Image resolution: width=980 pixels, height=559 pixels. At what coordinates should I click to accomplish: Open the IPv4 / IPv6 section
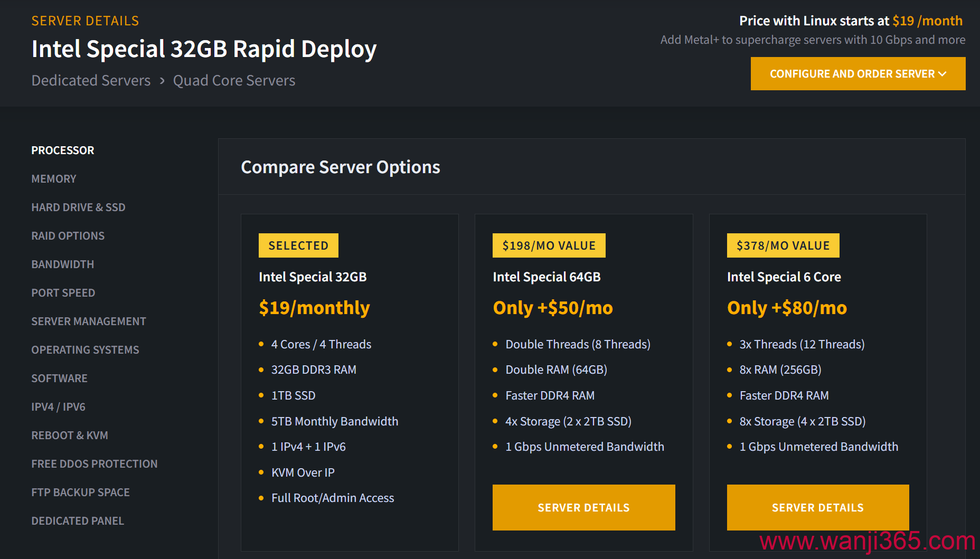point(58,407)
